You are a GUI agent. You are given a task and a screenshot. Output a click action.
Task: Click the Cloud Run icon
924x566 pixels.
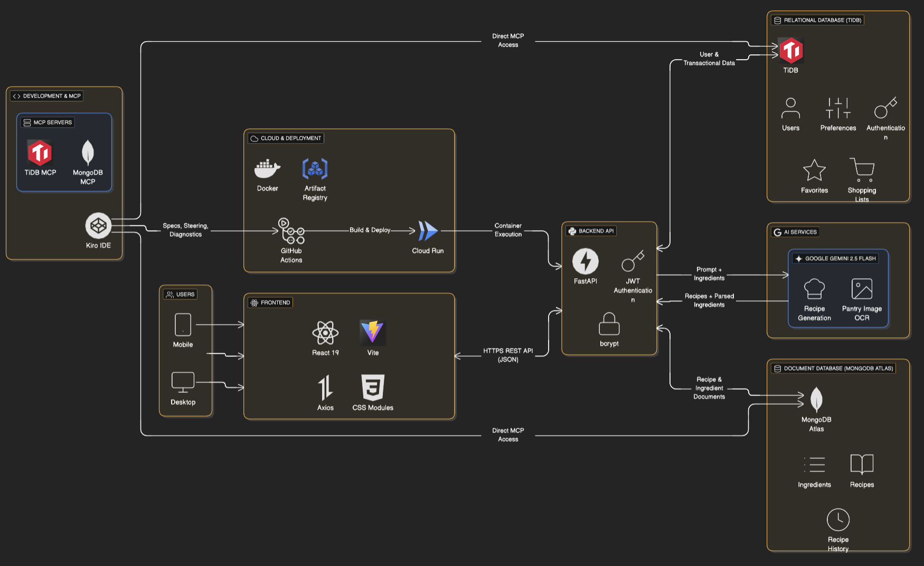pos(427,231)
